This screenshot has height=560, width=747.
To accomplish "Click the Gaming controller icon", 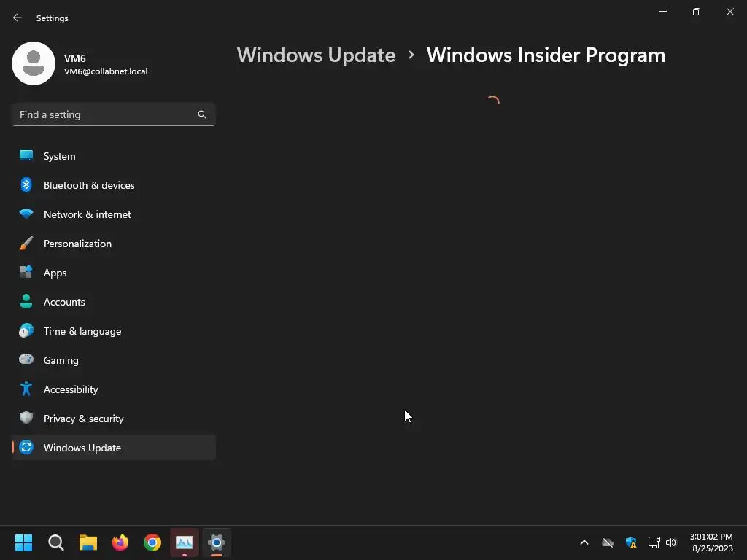I will coord(26,359).
